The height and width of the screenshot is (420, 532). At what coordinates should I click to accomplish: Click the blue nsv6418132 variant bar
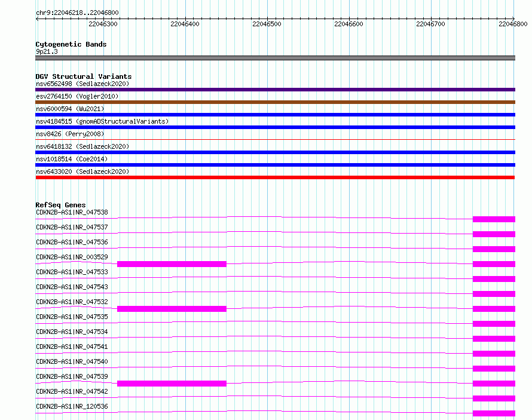275,152
